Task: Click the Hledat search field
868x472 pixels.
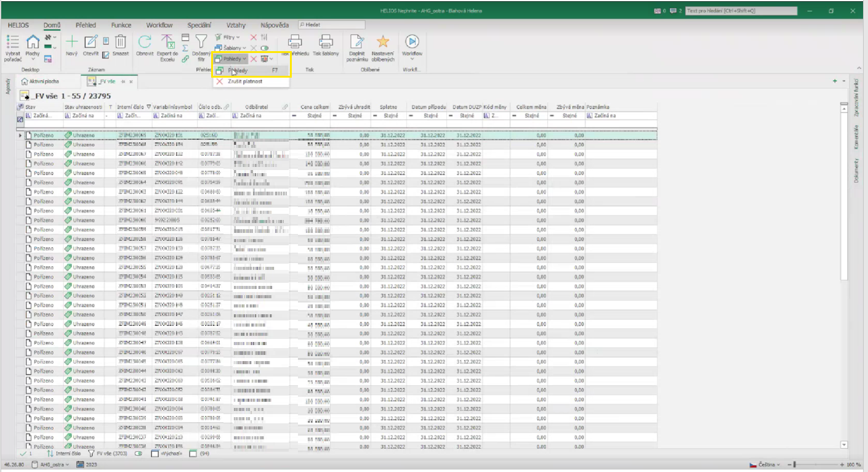Action: point(331,25)
